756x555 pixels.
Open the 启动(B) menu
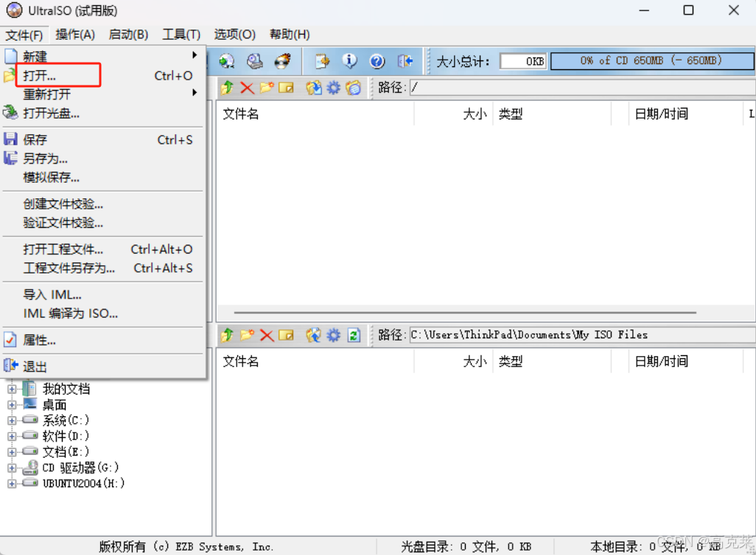point(128,35)
